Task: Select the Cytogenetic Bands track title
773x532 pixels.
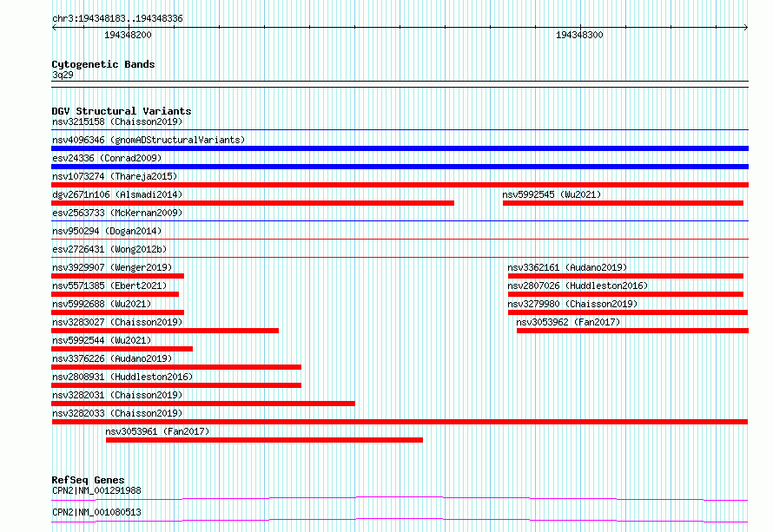Action: (x=103, y=64)
